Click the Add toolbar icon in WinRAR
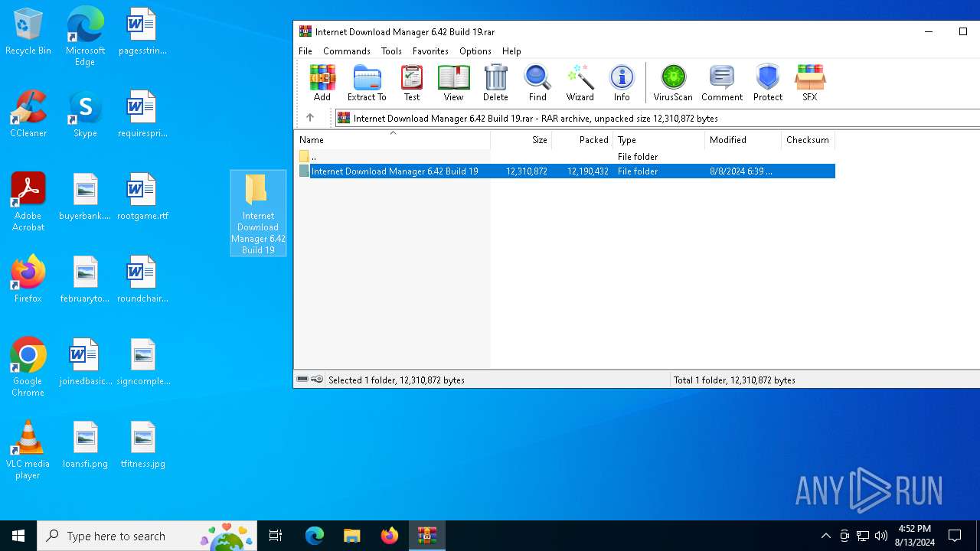This screenshot has height=551, width=980. tap(322, 83)
